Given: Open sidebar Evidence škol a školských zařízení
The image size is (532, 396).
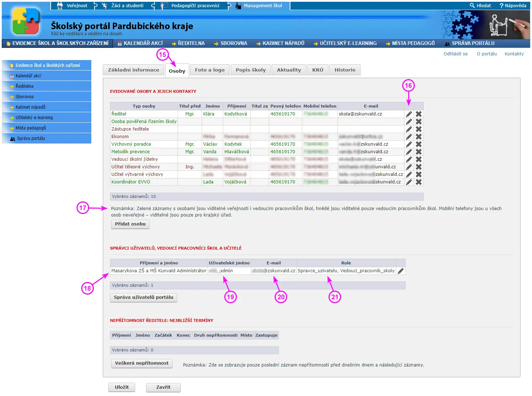Looking at the screenshot, I should tap(47, 65).
